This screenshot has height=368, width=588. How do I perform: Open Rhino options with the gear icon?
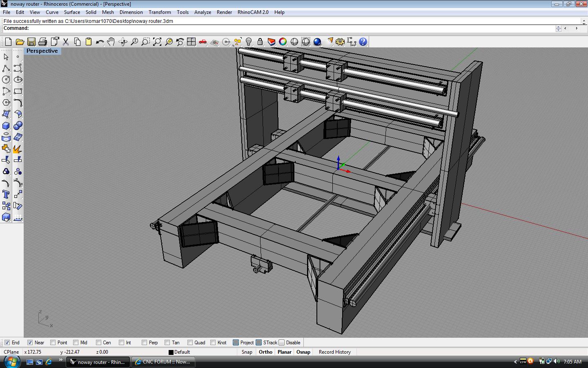(340, 42)
